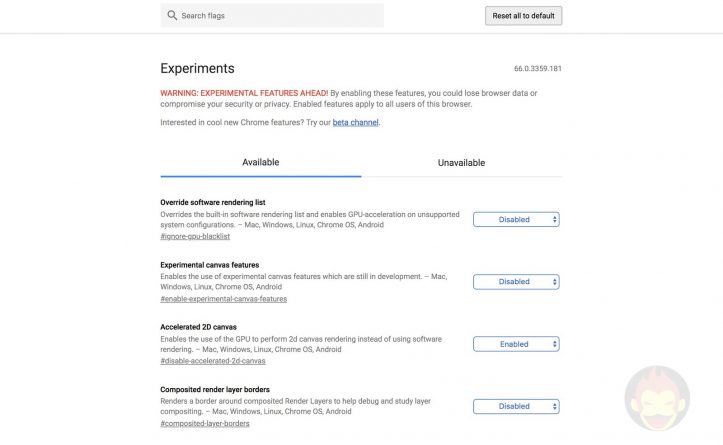Click the Experiments page heading

[x=197, y=69]
